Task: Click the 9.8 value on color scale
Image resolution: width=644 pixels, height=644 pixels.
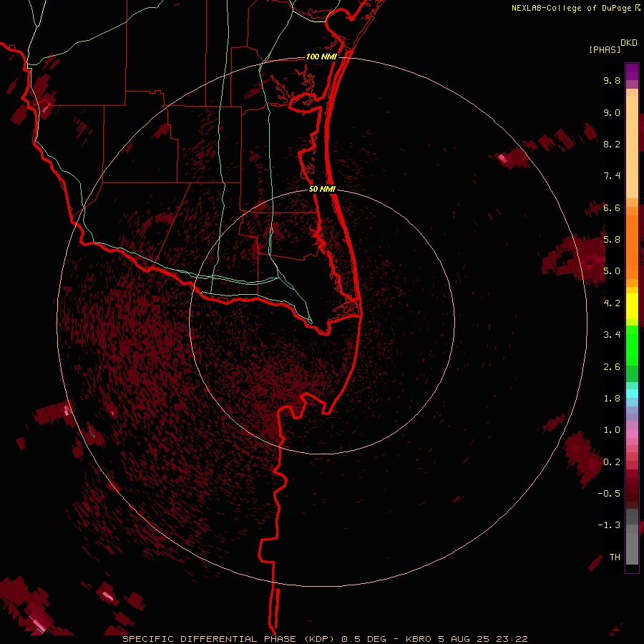Action: pyautogui.click(x=612, y=80)
